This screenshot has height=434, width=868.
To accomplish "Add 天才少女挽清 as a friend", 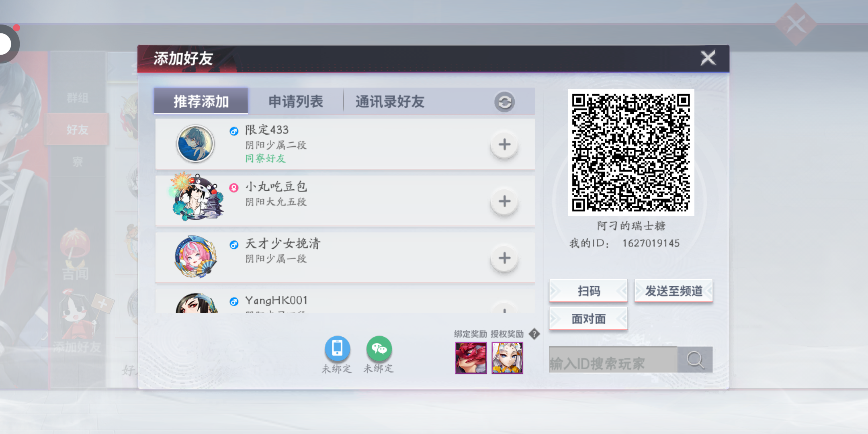I will pyautogui.click(x=504, y=258).
